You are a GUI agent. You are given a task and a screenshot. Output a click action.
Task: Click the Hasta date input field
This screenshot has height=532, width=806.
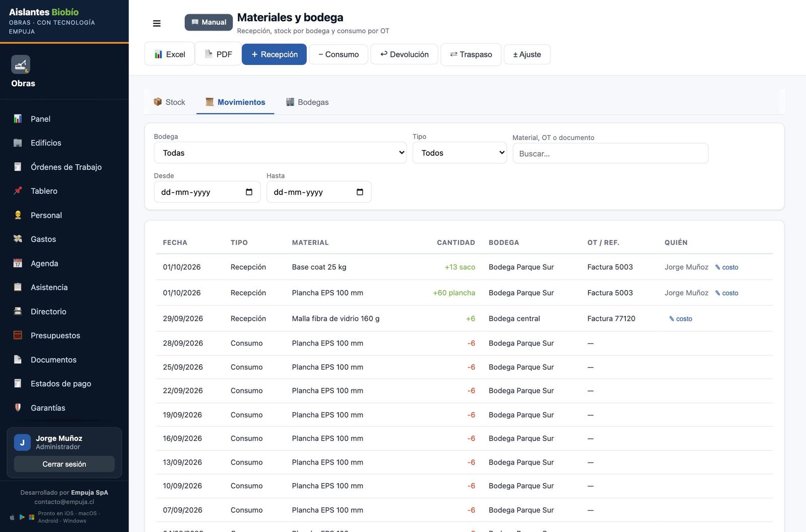(319, 192)
